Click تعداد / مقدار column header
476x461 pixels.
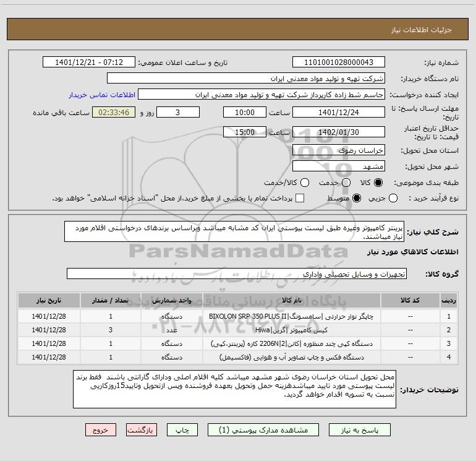(111, 301)
